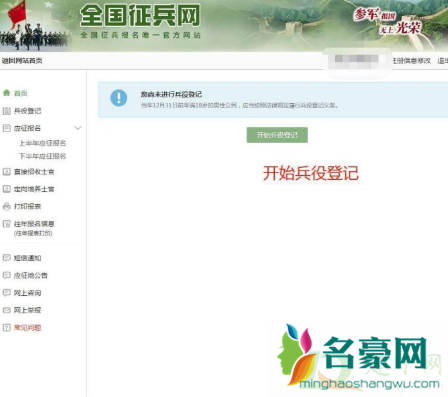Click the green 开始兵役登记 button

277,135
